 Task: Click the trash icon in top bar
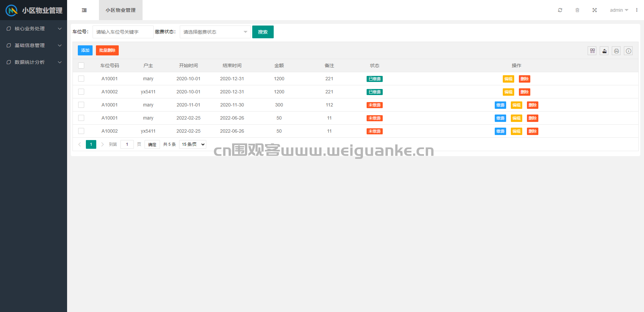click(x=577, y=10)
